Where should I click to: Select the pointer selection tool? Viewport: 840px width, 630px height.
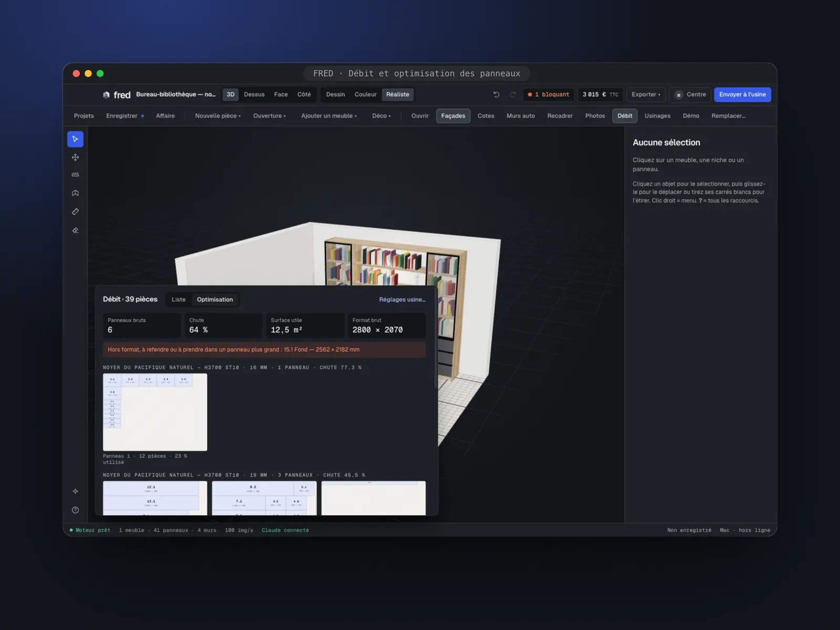[x=75, y=139]
